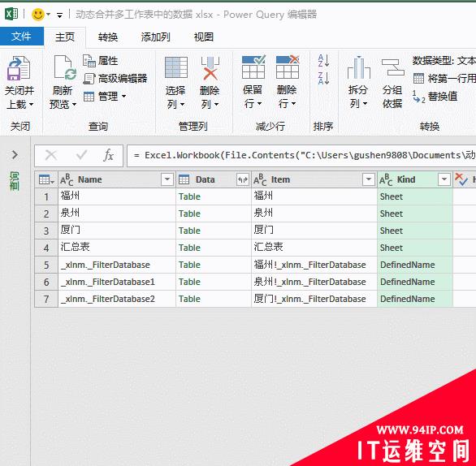Select DefinedName cell in row 7
This screenshot has width=476, height=466.
(415, 299)
